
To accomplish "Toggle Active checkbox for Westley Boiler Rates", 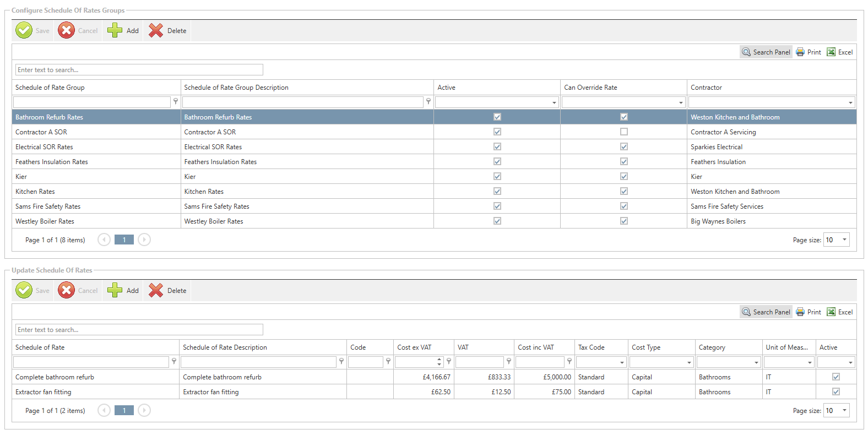I will click(x=497, y=221).
